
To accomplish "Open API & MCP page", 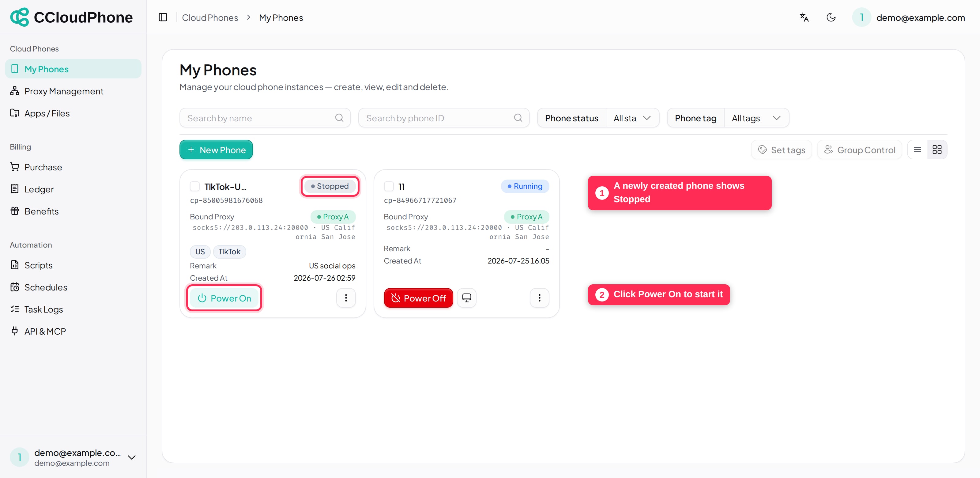I will [73, 332].
